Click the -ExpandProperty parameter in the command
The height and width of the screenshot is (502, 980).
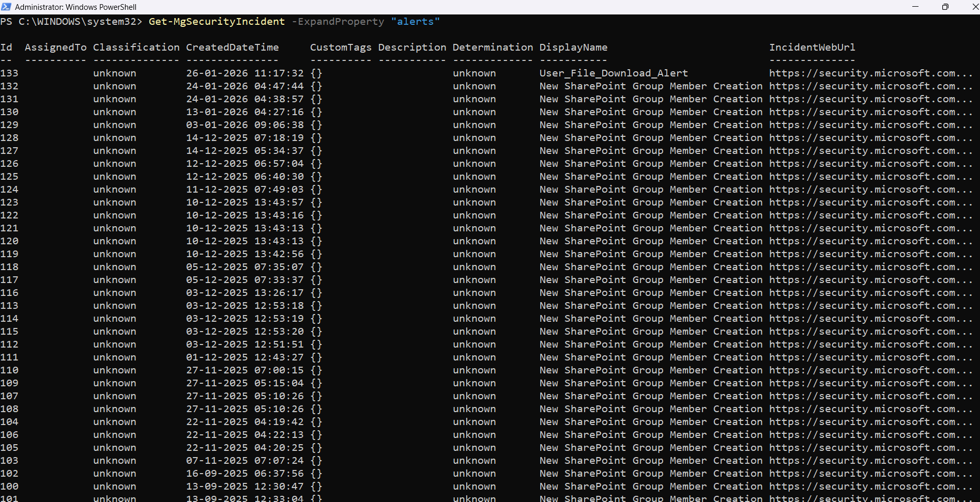[x=338, y=22]
